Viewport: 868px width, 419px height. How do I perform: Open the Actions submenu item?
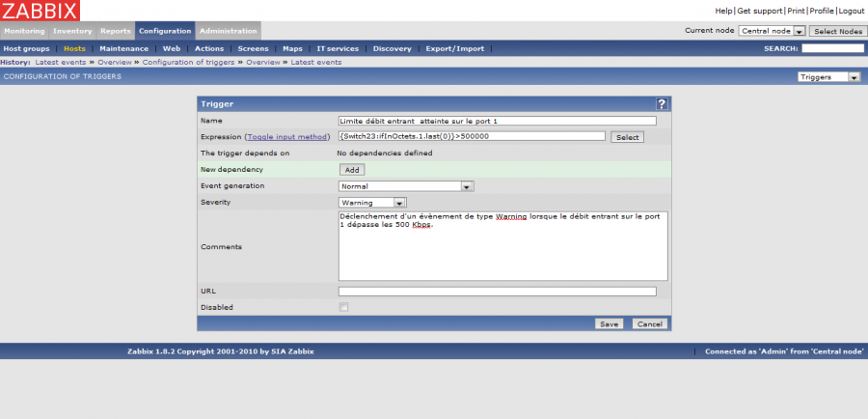coord(209,49)
